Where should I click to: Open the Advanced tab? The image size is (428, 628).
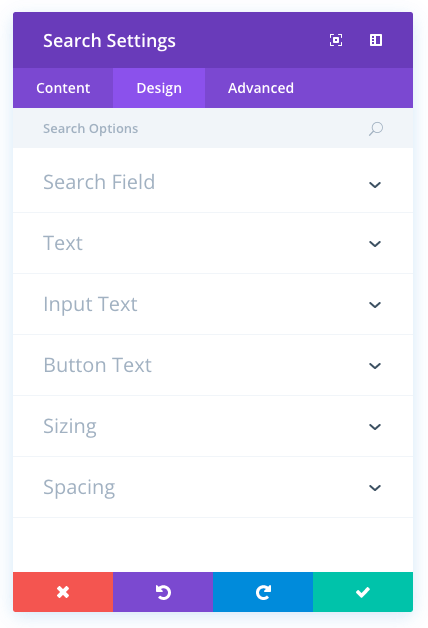(261, 88)
